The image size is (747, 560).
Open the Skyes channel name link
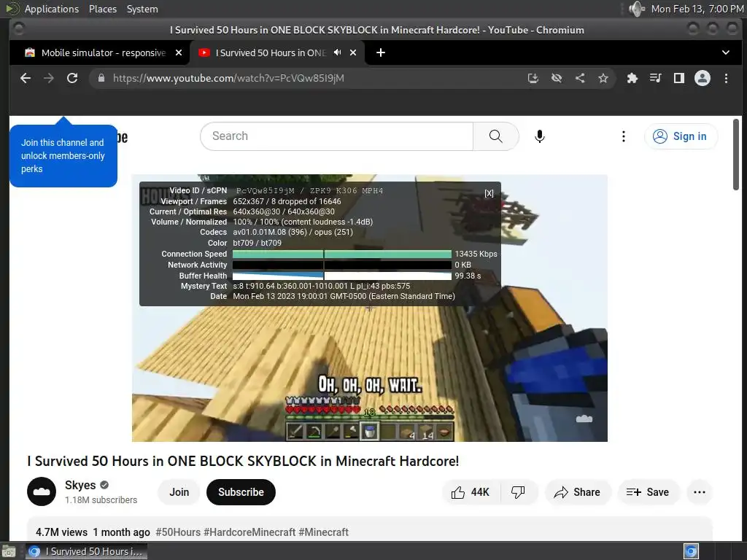tap(80, 485)
